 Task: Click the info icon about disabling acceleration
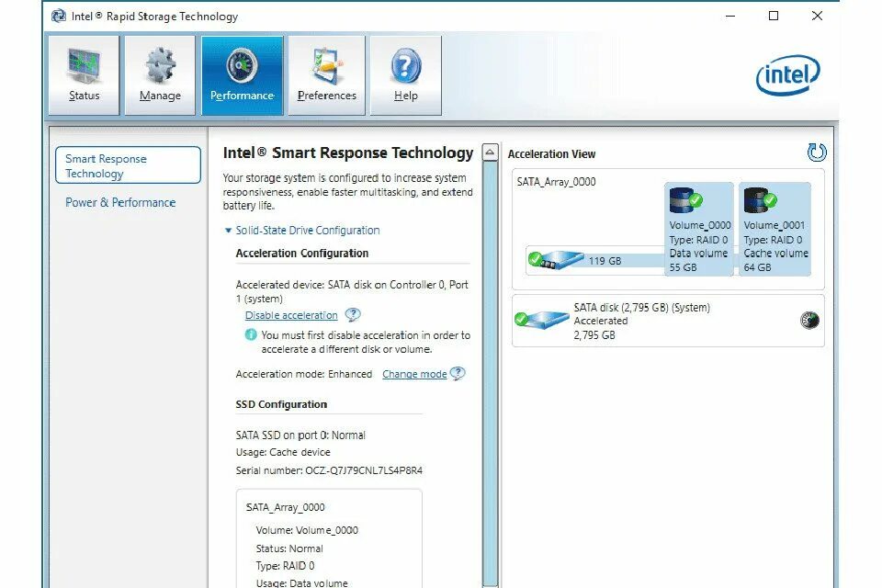pos(250,334)
